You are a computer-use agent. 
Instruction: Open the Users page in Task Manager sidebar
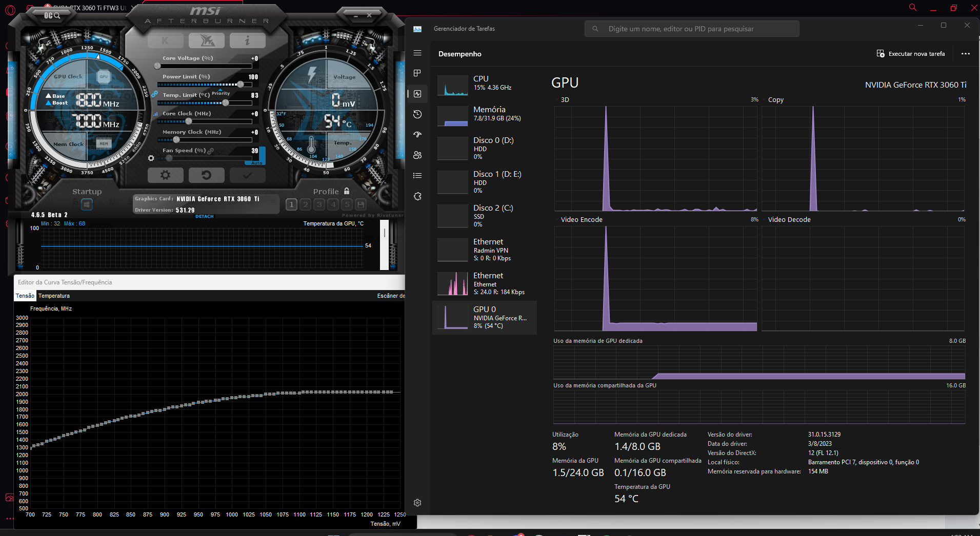pos(417,155)
